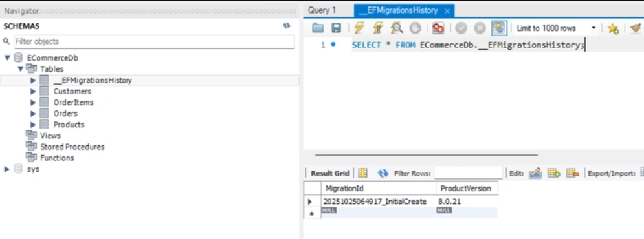Refresh the result grid data icon
This screenshot has height=239, width=644.
[383, 173]
